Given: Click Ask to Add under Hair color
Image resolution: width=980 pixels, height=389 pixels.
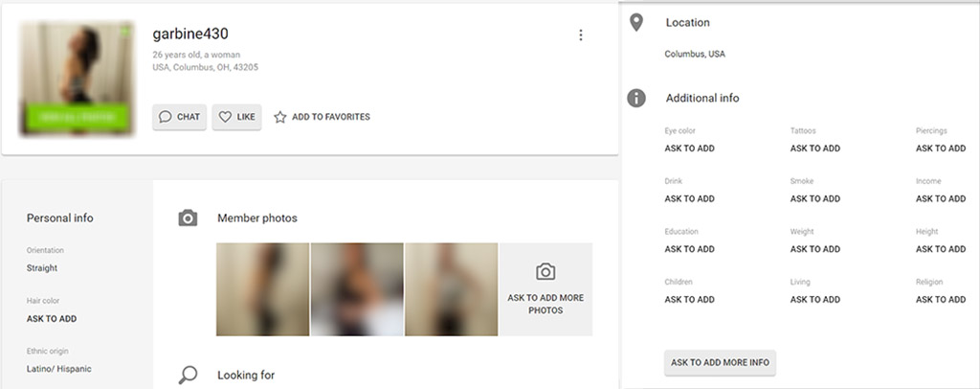Looking at the screenshot, I should click(52, 318).
